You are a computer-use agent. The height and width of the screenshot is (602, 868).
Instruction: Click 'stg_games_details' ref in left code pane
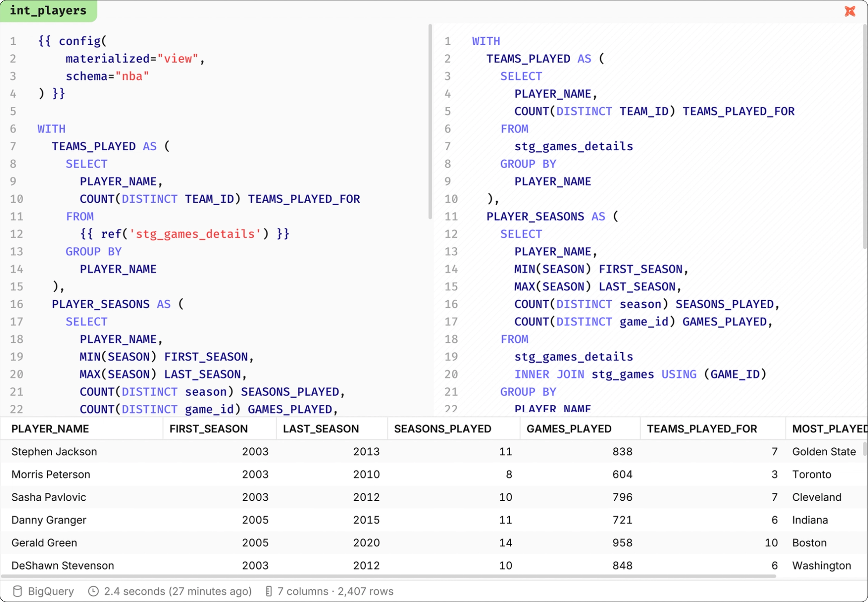[x=195, y=234]
